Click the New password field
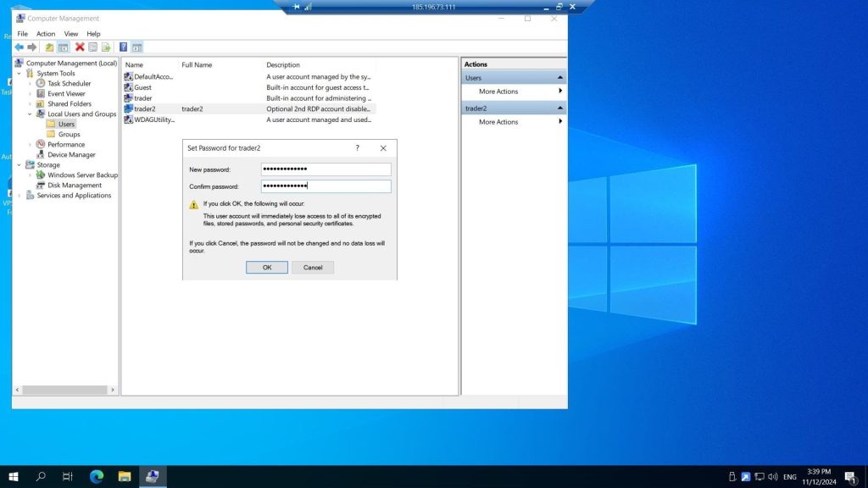This screenshot has height=488, width=868. click(x=325, y=169)
